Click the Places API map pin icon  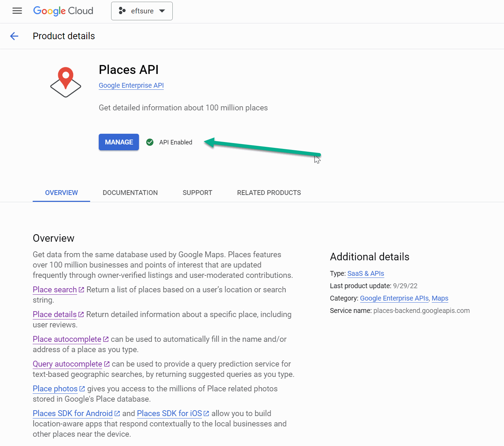pyautogui.click(x=66, y=82)
